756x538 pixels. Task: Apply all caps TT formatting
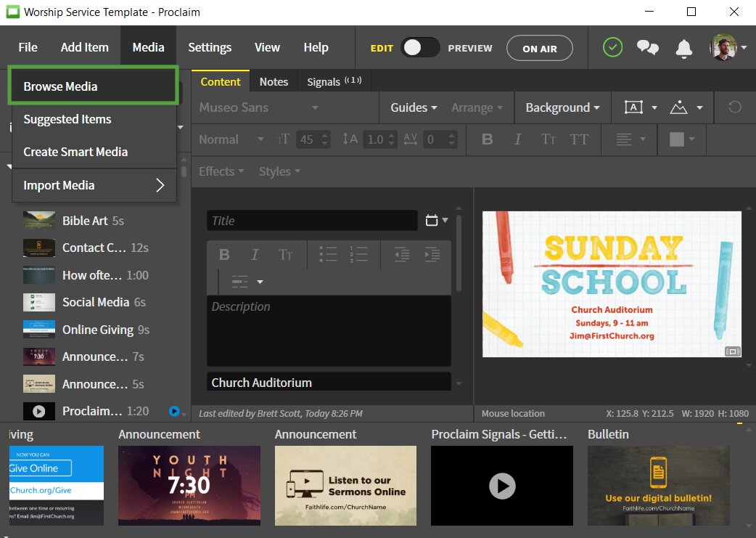579,139
